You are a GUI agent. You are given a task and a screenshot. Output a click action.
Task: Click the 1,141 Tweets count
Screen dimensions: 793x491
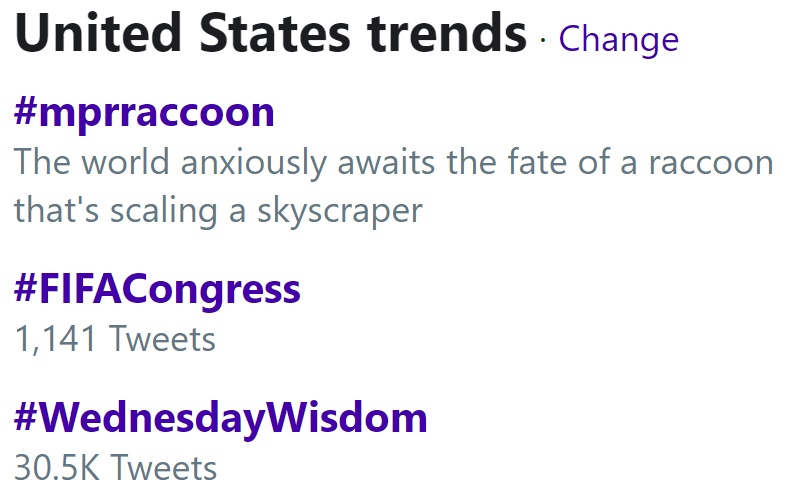tap(115, 339)
